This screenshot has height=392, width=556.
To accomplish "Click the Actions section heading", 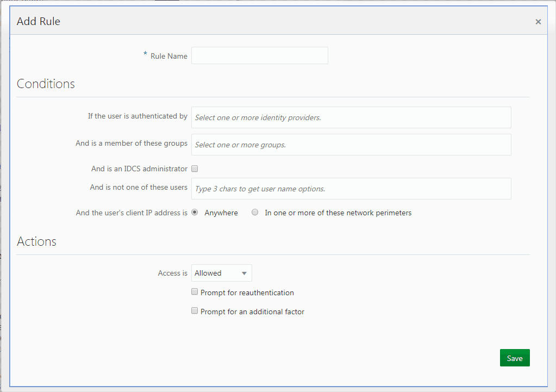I will point(36,241).
